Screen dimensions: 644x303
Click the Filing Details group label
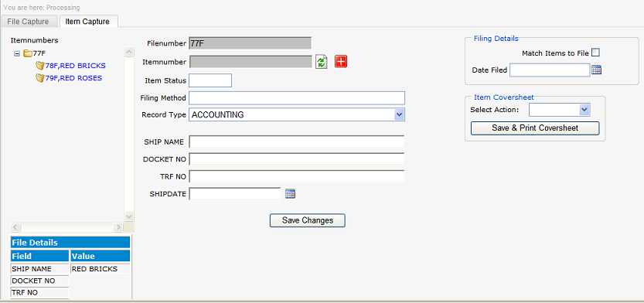pyautogui.click(x=496, y=39)
